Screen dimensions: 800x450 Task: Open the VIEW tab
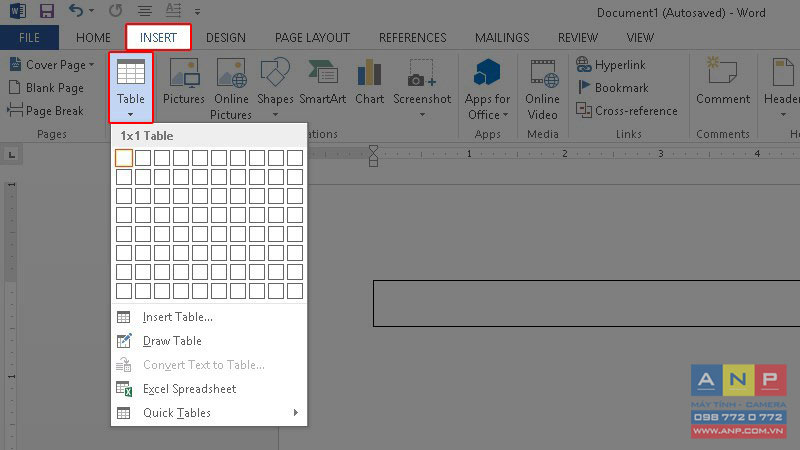click(x=640, y=38)
